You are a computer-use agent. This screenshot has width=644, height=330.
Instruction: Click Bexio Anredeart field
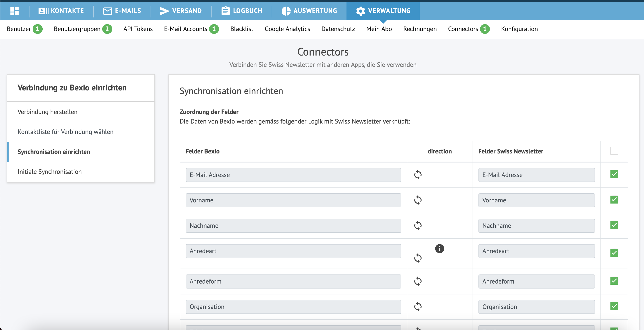click(293, 251)
